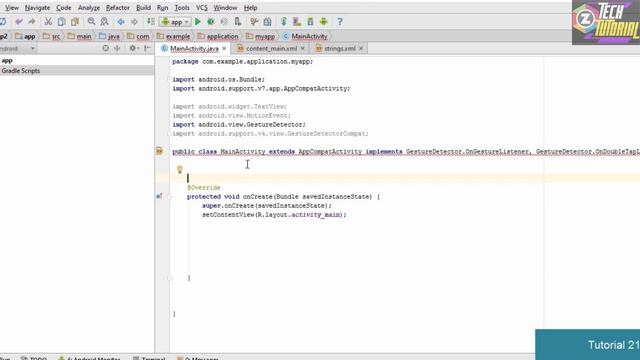The image size is (640, 360).
Task: Navigate Back with blue left arrow
Action: 121,22
